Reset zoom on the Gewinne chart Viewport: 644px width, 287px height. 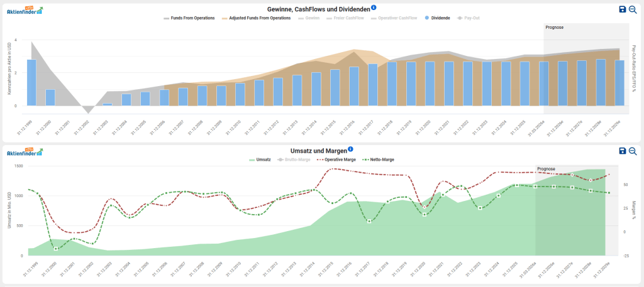click(x=633, y=9)
